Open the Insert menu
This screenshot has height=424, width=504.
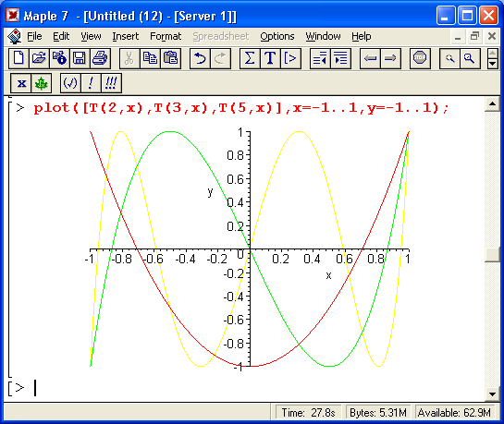(126, 36)
